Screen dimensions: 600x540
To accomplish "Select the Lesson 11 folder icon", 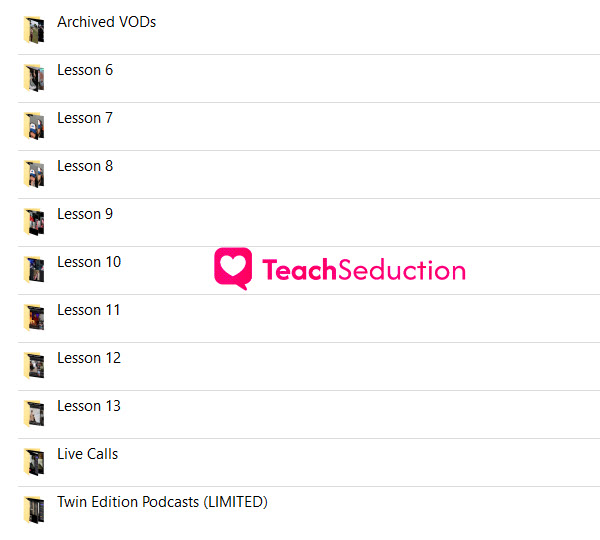I will (x=34, y=318).
